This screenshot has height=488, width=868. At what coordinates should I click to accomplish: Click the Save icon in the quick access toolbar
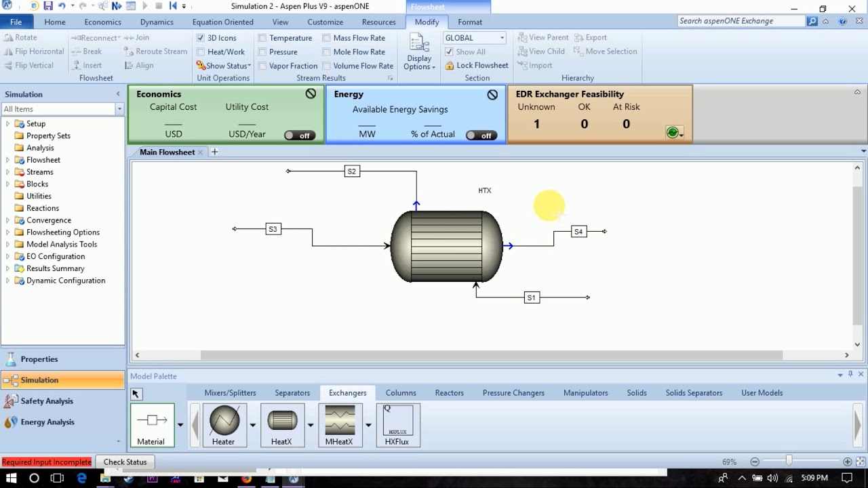tap(47, 6)
